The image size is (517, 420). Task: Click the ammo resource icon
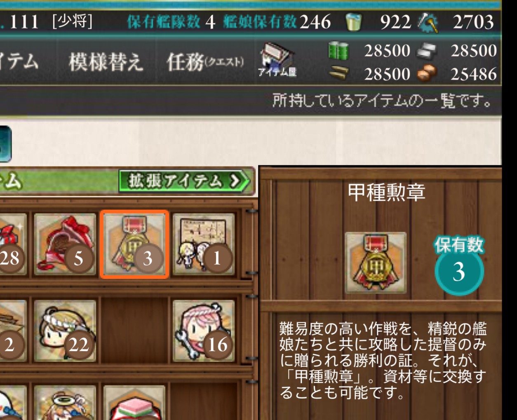point(338,73)
